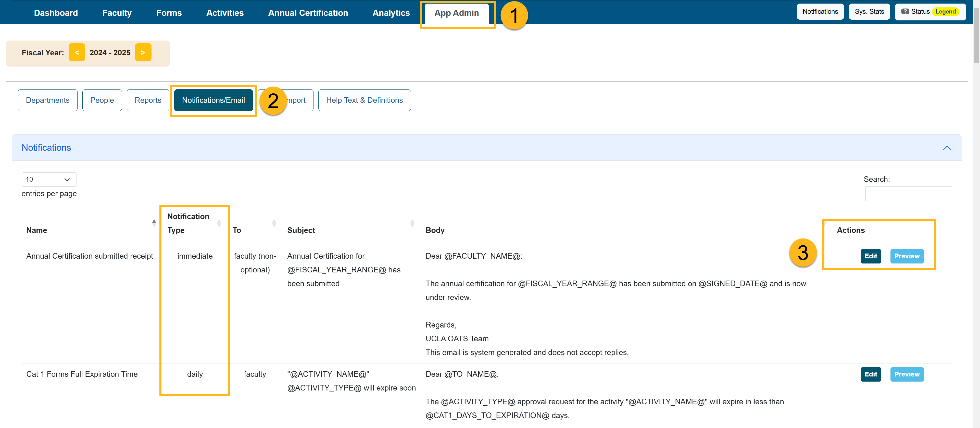Click the Notifications panel heading
The width and height of the screenshot is (980, 428).
click(46, 148)
